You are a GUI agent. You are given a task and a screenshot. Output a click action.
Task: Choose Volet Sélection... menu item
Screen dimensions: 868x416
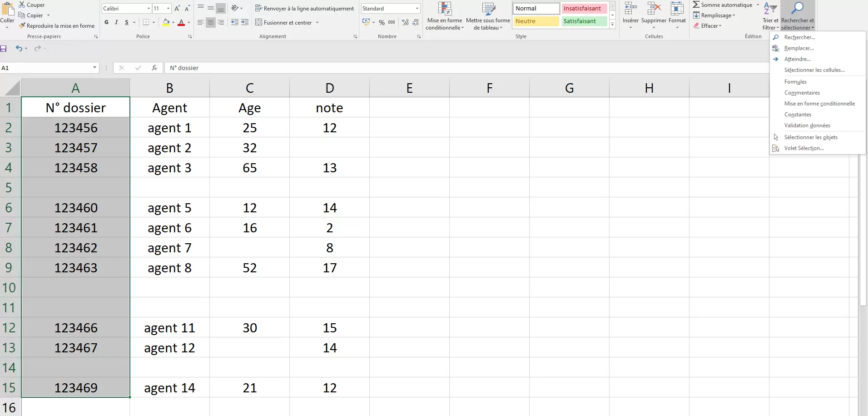tap(804, 148)
